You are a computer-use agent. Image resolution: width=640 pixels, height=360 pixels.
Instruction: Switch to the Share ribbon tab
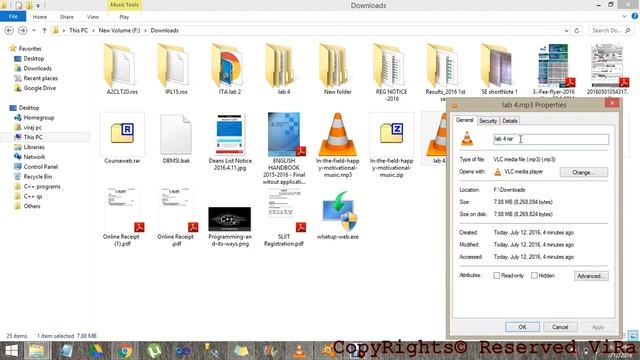click(x=67, y=17)
